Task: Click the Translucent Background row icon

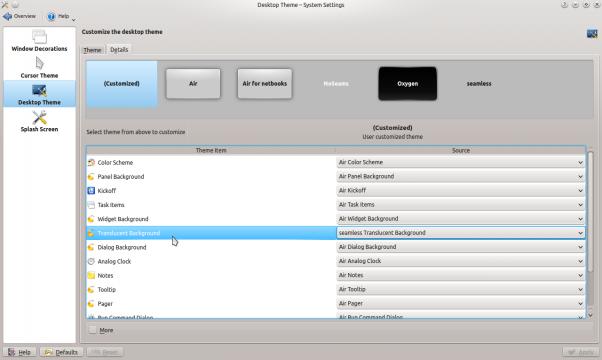Action: pyautogui.click(x=91, y=233)
